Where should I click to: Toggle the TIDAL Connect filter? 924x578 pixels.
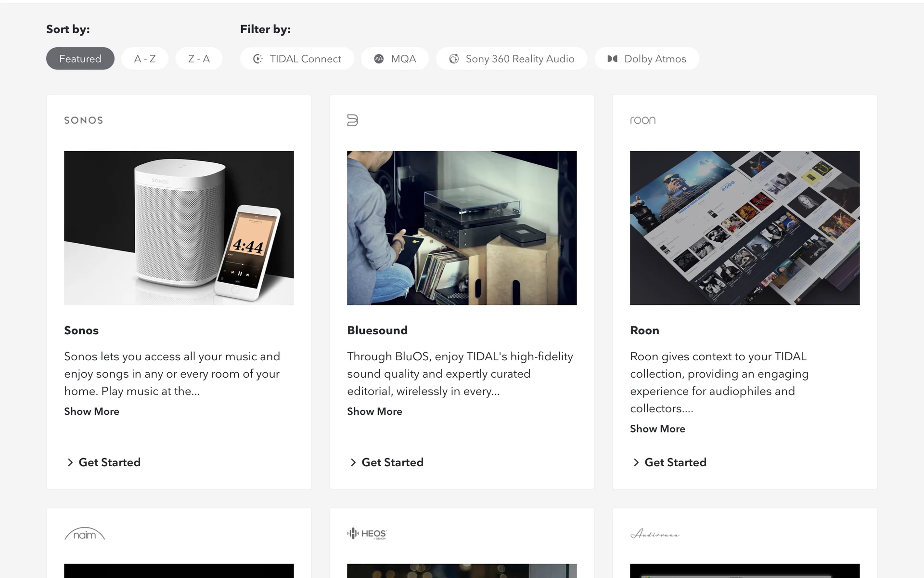[x=297, y=59]
